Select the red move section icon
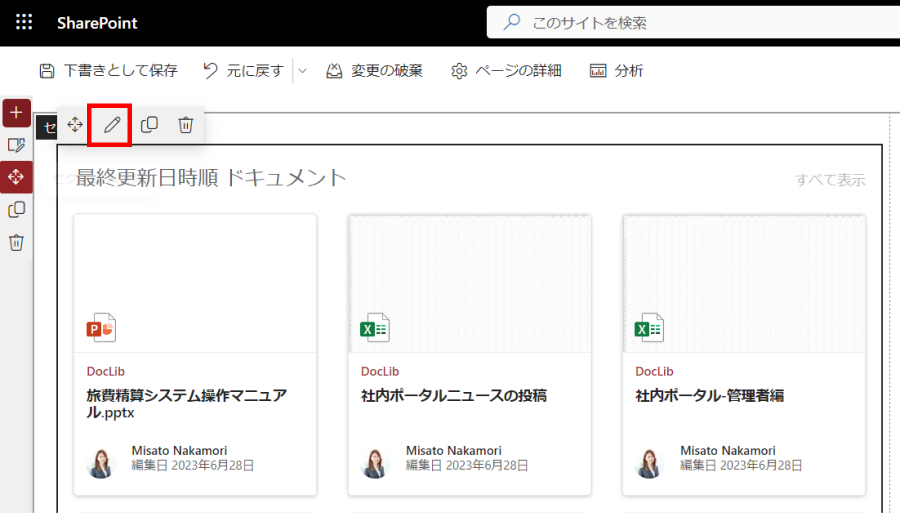This screenshot has width=901, height=514. [x=16, y=177]
